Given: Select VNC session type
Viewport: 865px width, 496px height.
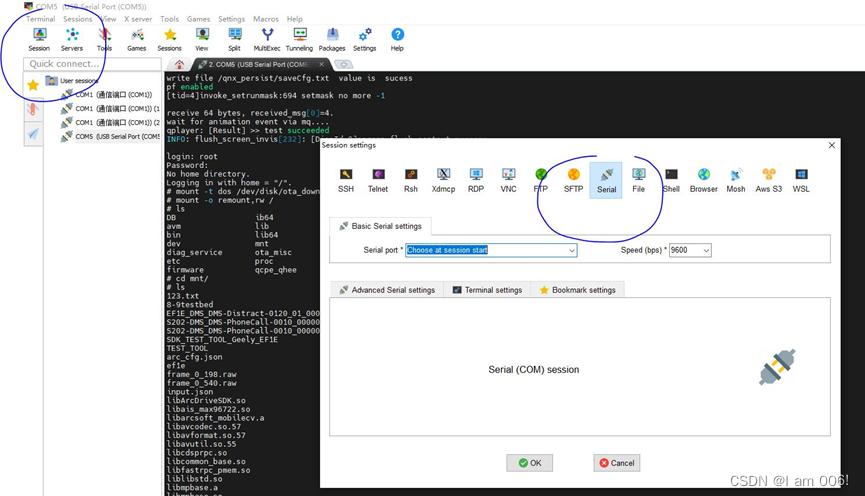Looking at the screenshot, I should point(509,180).
